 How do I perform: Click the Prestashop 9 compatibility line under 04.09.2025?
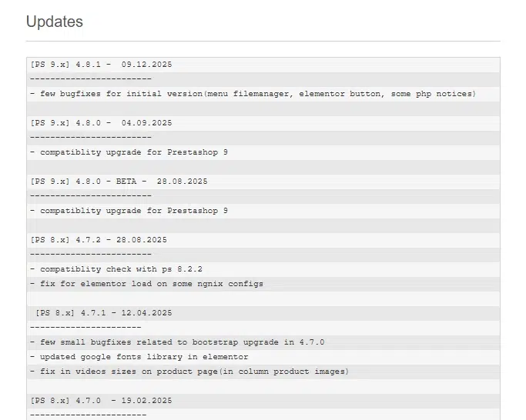tap(129, 152)
